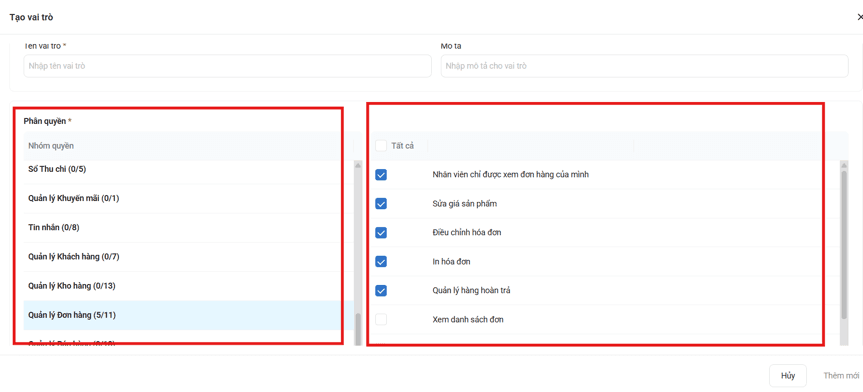Viewport: 863px width, 392px height.
Task: Uncheck Nhân viên chỉ được xem đơn hàng
Action: pyautogui.click(x=381, y=175)
